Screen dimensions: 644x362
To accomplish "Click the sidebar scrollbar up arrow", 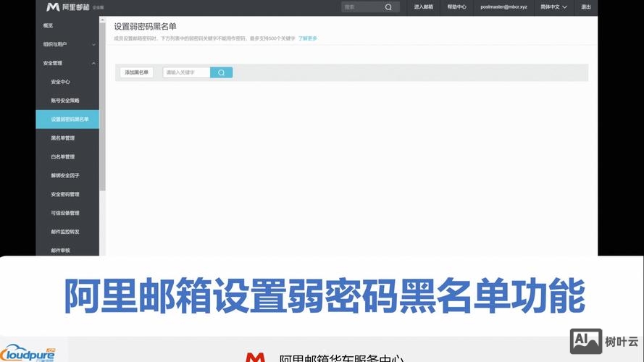I will pyautogui.click(x=102, y=20).
